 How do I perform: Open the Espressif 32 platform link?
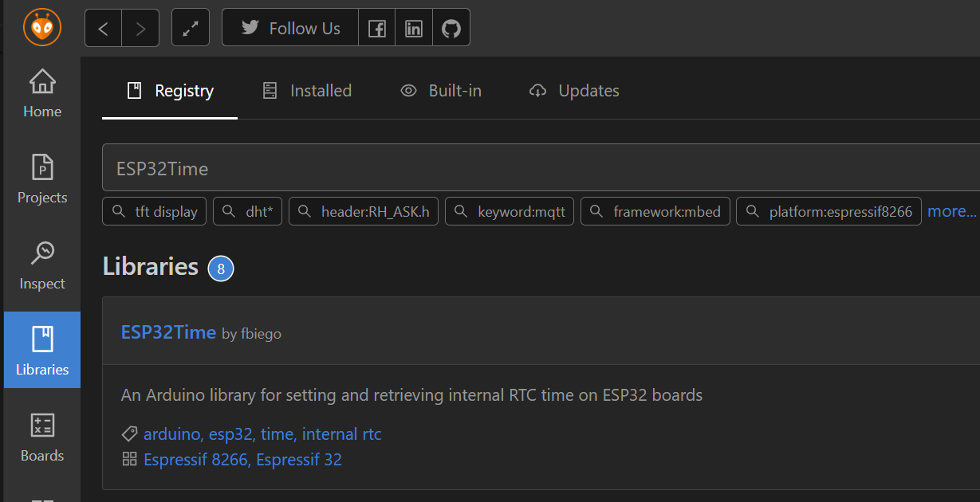(299, 460)
